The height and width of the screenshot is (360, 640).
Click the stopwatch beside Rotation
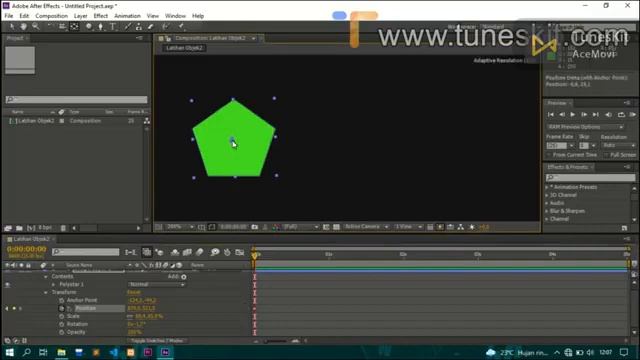coord(62,324)
